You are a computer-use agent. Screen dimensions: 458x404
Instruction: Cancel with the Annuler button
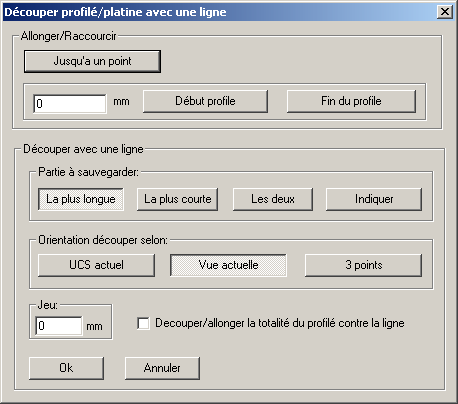pyautogui.click(x=162, y=368)
